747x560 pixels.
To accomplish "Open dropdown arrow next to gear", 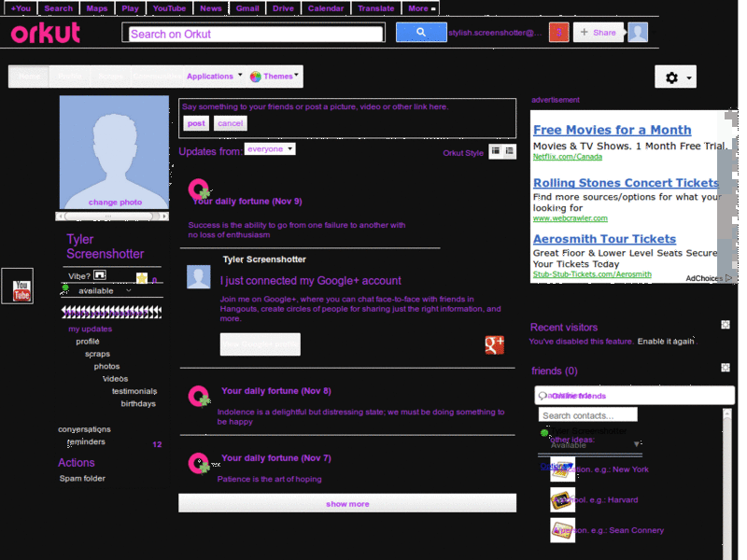I will [689, 78].
